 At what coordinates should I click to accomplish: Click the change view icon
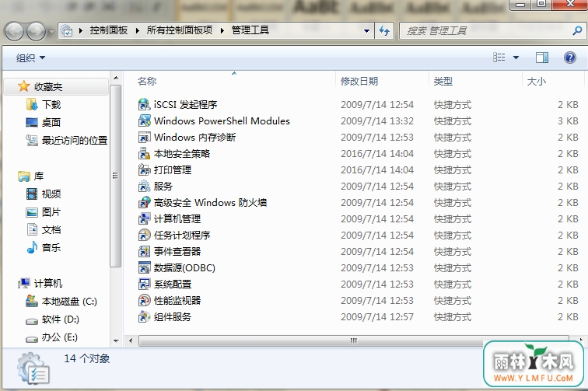point(499,58)
